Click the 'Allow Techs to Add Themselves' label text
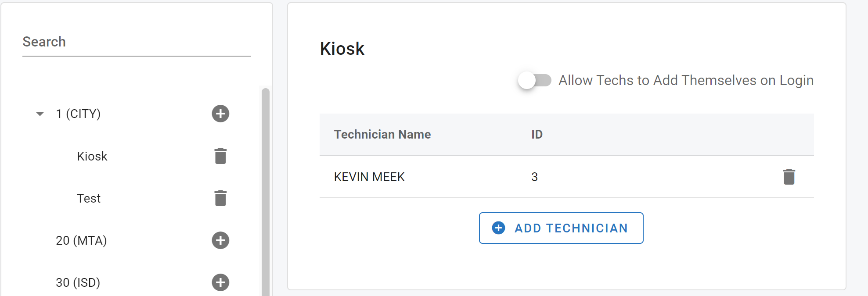Screen dimensions: 868x296 (x=686, y=80)
